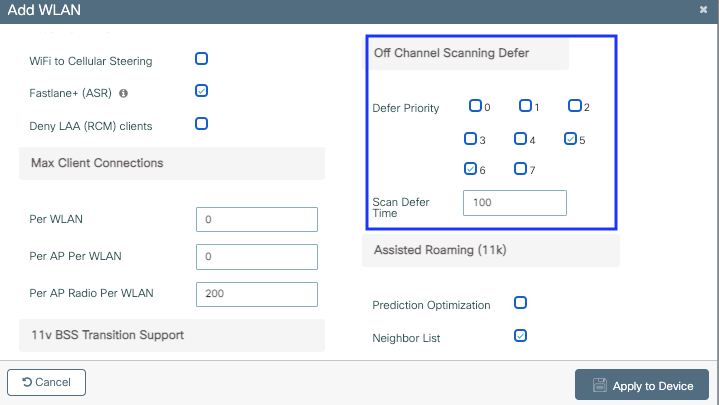Uncheck the Fastlane+ (ASR) checkbox

(201, 91)
